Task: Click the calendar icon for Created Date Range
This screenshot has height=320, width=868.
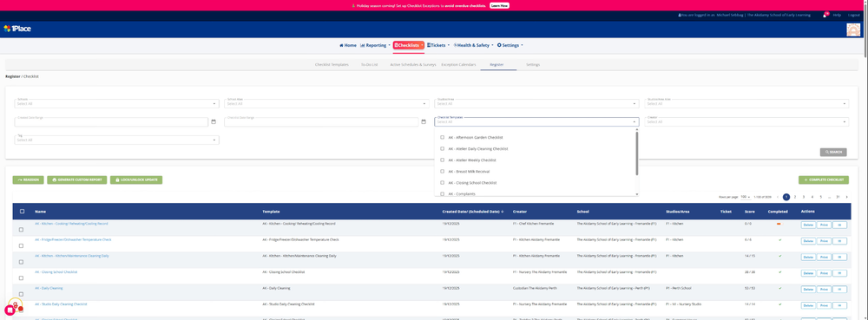Action: click(x=214, y=121)
